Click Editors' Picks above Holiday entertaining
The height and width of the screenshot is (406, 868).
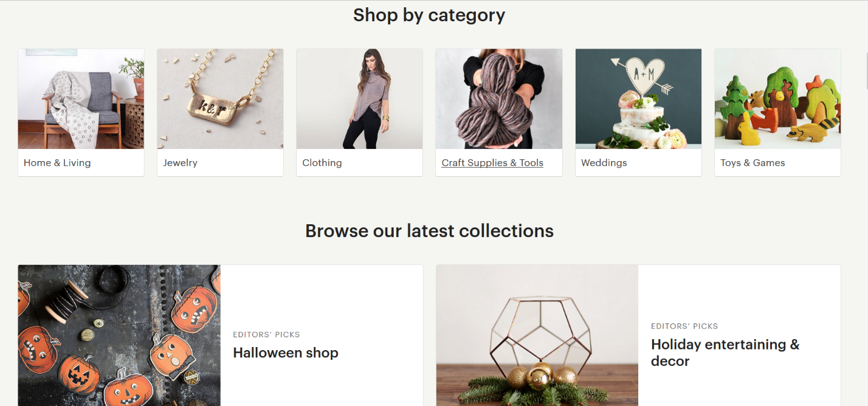click(x=684, y=326)
